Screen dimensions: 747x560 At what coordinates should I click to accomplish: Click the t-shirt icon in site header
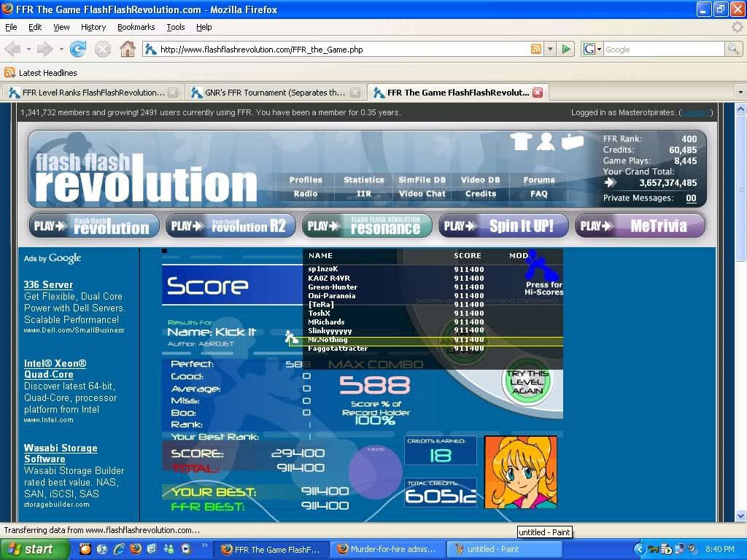520,141
